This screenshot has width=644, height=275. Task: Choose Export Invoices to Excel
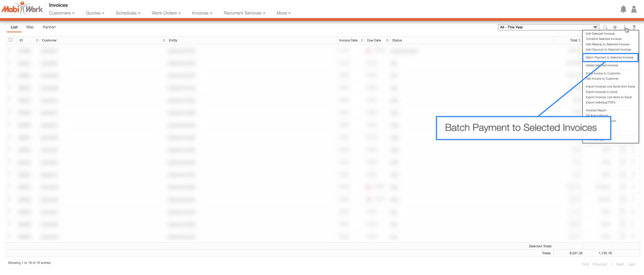601,92
